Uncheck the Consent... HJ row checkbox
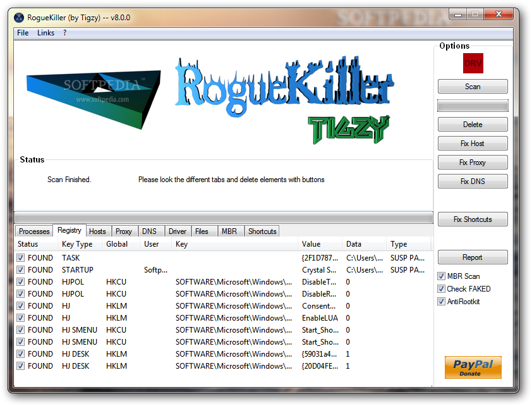 point(21,306)
